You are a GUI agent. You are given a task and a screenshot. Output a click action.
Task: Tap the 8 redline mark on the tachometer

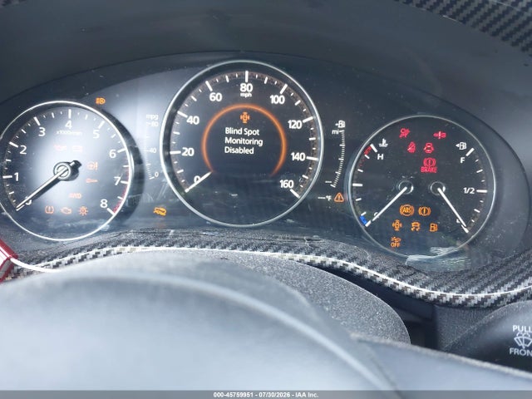(103, 204)
